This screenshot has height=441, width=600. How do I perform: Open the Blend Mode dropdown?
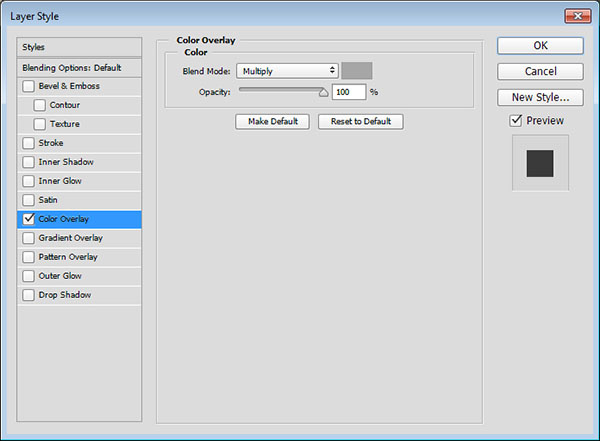pyautogui.click(x=287, y=71)
